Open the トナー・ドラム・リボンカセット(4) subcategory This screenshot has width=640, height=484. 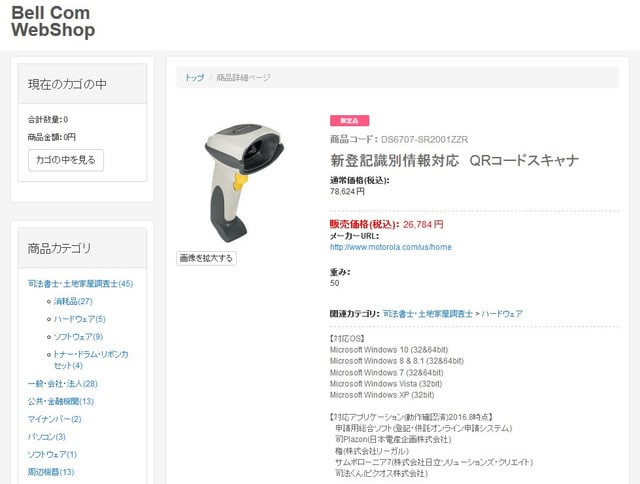coord(91,360)
